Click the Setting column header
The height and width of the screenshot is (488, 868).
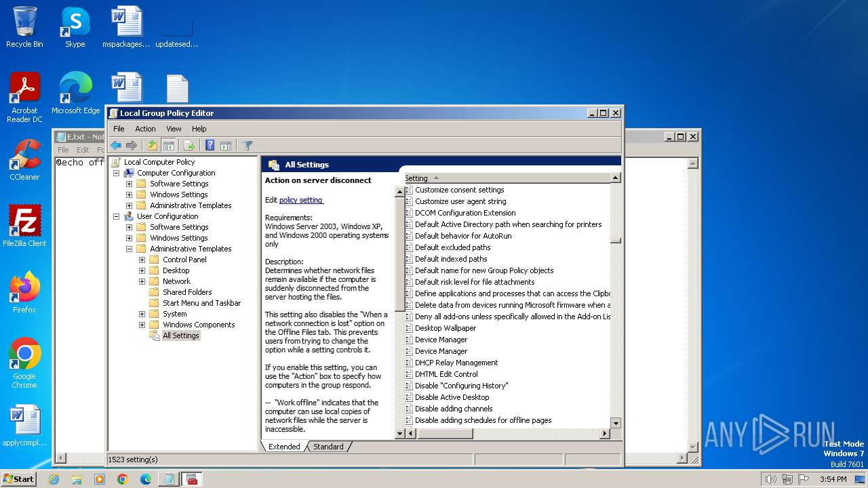[x=507, y=178]
